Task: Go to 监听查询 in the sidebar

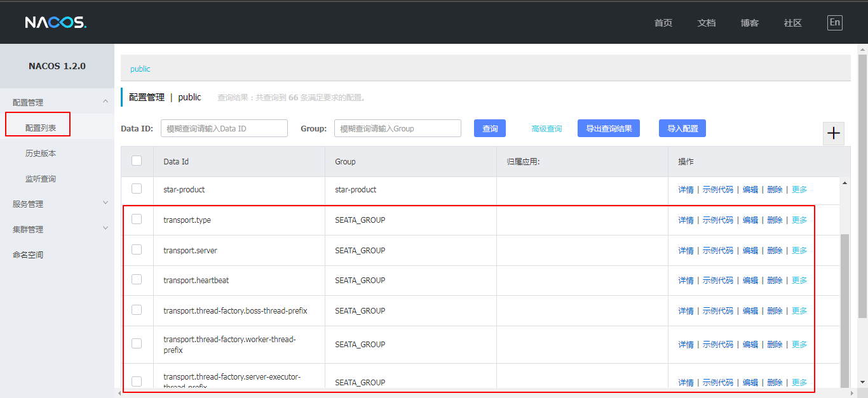Action: (41, 179)
